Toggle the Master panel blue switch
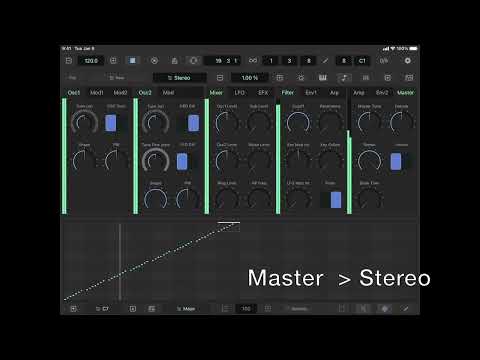Image resolution: width=480 pixels, height=360 pixels. 396,162
